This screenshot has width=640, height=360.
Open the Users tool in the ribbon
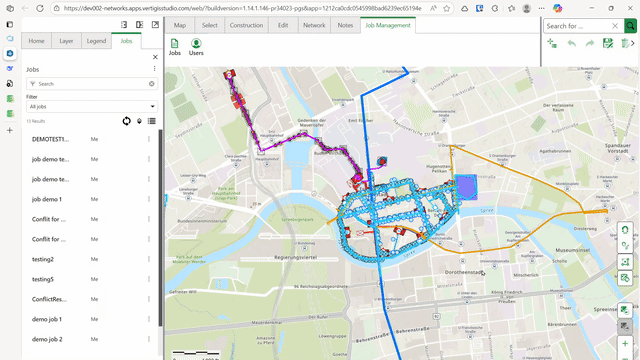[196, 47]
